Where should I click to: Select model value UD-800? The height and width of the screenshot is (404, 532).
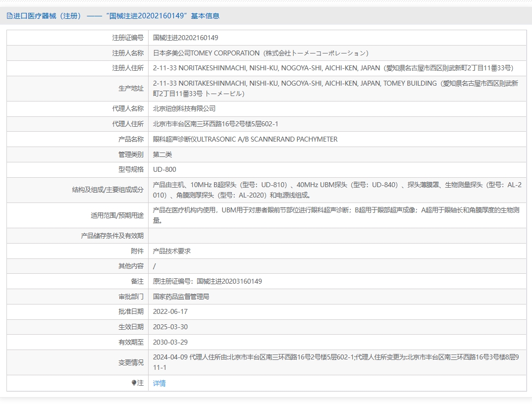coord(164,170)
